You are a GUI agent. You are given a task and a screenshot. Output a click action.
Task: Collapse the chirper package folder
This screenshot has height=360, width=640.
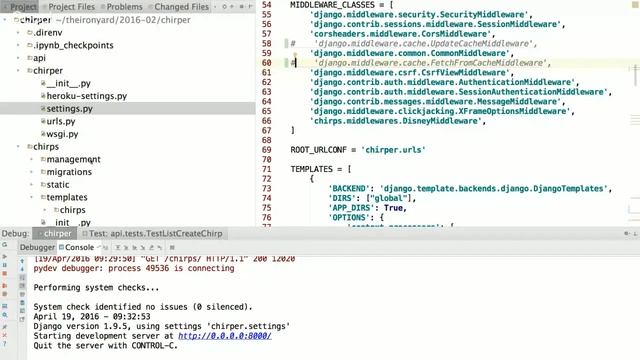click(x=18, y=70)
